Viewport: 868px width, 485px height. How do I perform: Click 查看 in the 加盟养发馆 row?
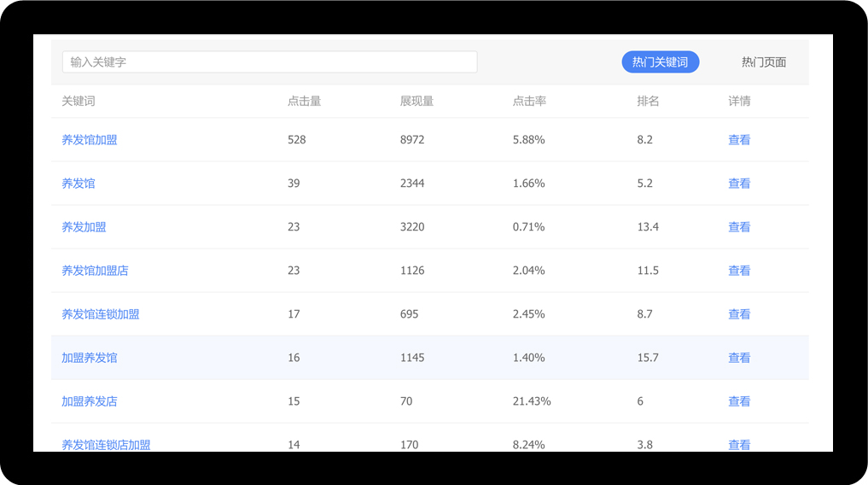click(739, 358)
